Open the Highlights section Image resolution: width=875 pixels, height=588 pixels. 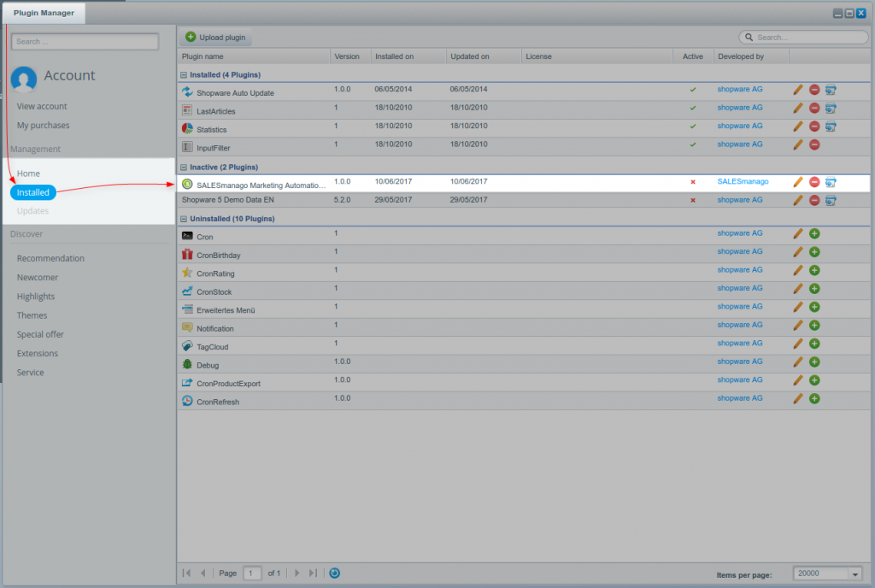click(x=36, y=297)
